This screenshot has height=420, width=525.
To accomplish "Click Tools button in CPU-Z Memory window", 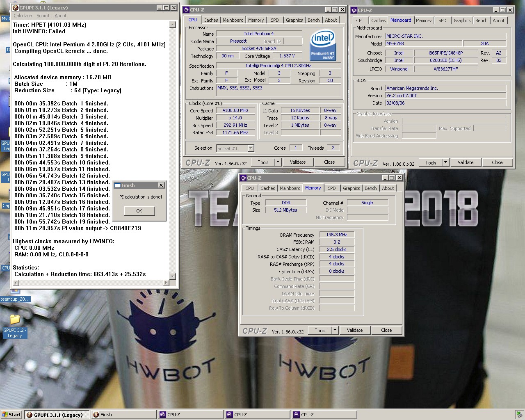I will click(320, 330).
